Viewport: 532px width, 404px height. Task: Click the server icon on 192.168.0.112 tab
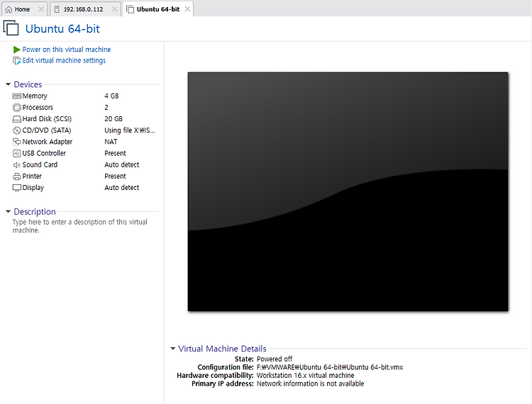(57, 9)
